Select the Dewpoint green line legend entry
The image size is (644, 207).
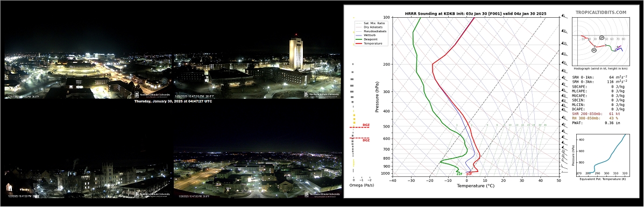tap(368, 39)
